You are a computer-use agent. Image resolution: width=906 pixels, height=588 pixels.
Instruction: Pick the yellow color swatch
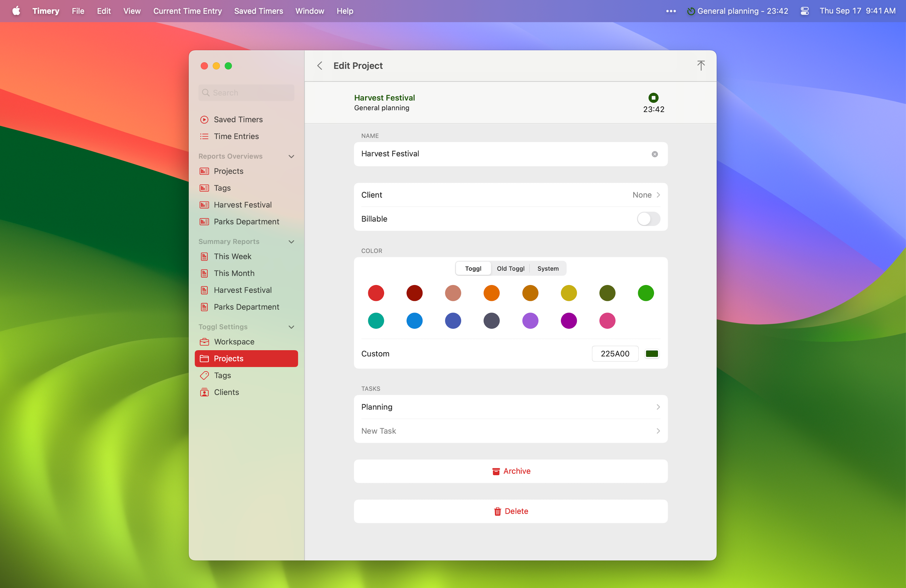tap(568, 293)
